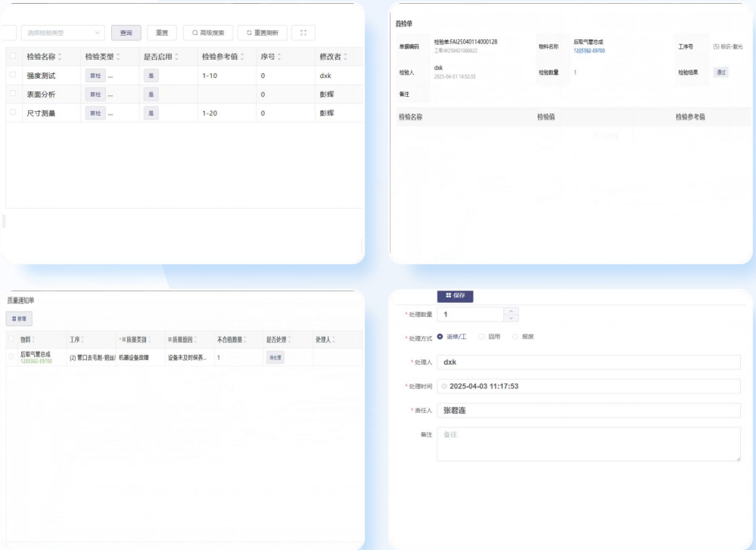Sort by 检验名称 column sort icon
This screenshot has height=550, width=756.
point(60,57)
